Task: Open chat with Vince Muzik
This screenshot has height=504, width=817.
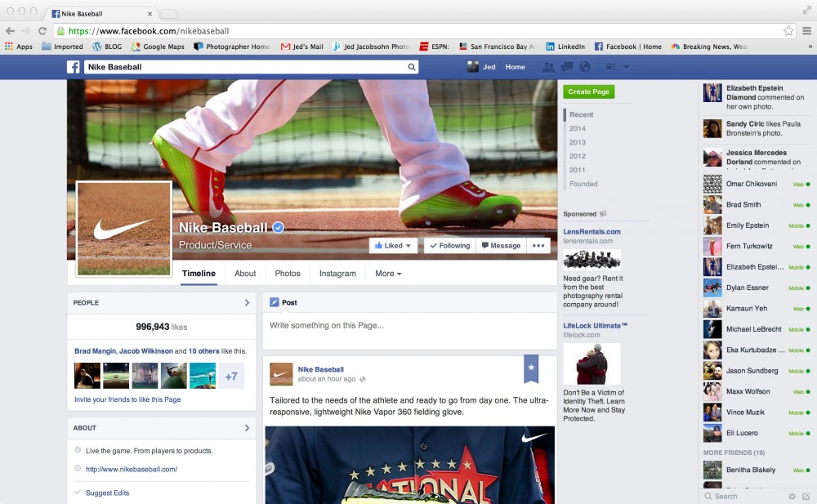Action: (757, 413)
